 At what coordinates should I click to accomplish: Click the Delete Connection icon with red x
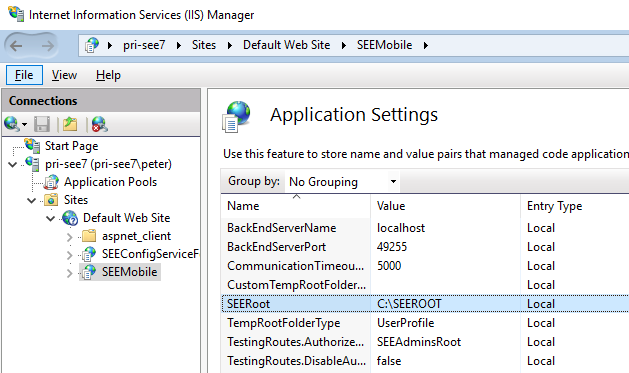pyautogui.click(x=99, y=124)
